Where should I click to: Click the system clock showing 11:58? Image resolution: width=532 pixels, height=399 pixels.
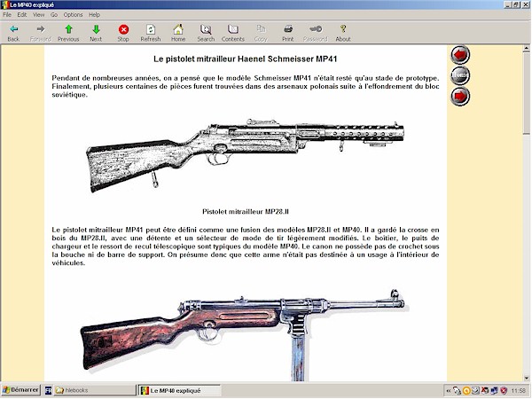[x=519, y=391]
